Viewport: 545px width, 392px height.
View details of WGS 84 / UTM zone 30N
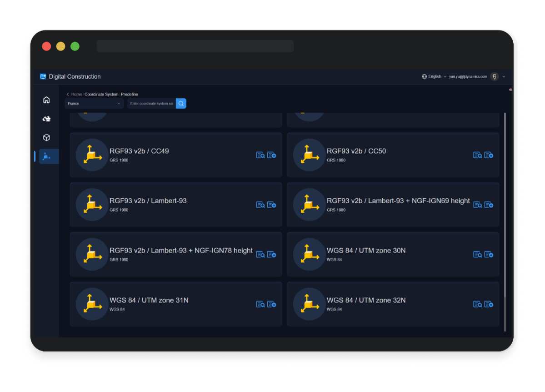(477, 255)
